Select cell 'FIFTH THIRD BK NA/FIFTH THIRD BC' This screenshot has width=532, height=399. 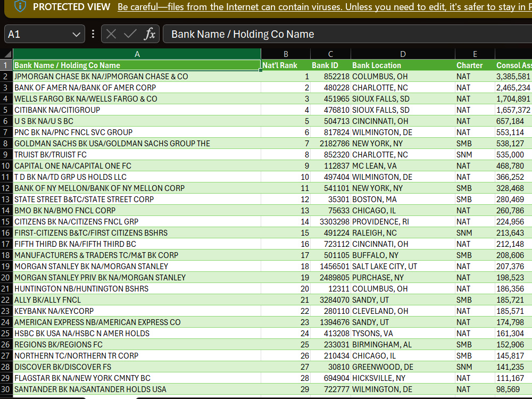(137, 244)
